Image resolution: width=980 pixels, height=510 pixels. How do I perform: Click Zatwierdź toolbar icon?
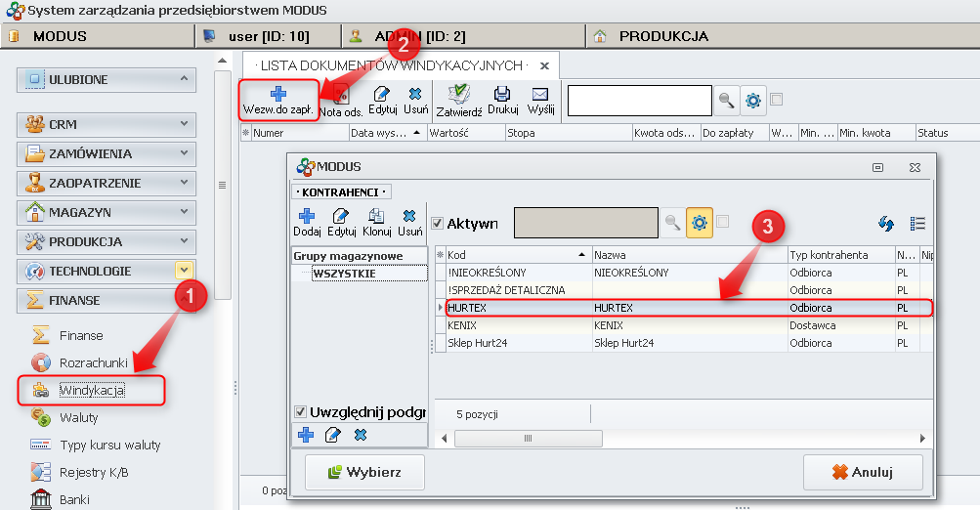coord(459,94)
